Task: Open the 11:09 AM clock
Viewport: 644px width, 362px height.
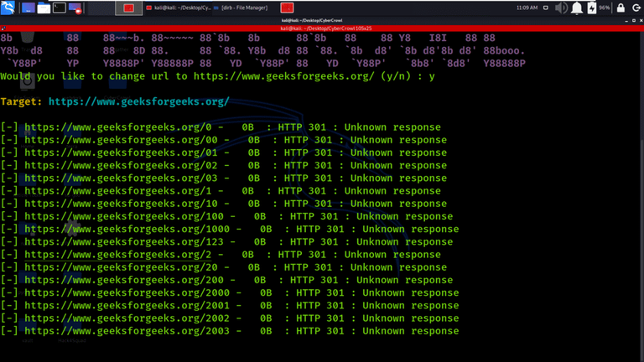Action: pyautogui.click(x=527, y=8)
